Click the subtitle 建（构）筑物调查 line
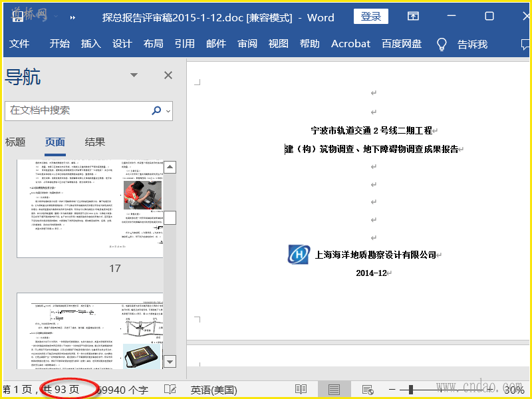This screenshot has height=399, width=532. [372, 149]
